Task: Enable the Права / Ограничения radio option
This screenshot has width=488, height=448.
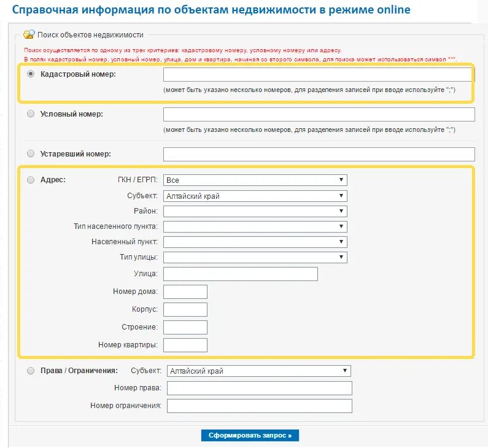Action: pyautogui.click(x=31, y=371)
